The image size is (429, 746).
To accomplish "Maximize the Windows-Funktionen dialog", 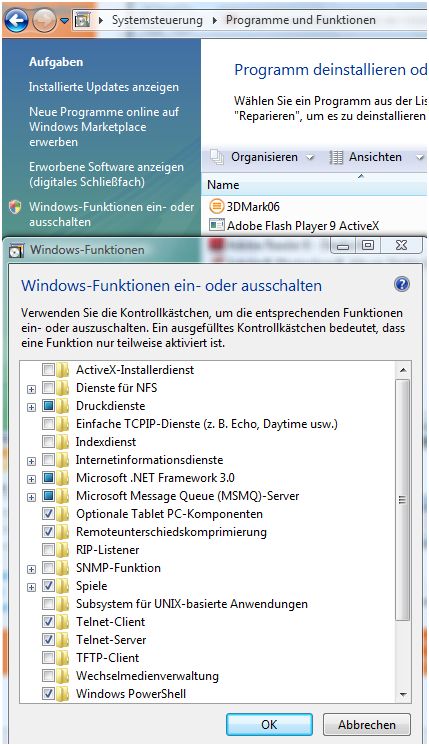I will click(368, 245).
